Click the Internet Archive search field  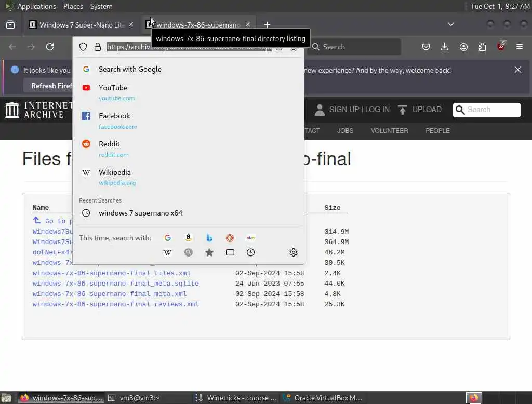coord(486,110)
